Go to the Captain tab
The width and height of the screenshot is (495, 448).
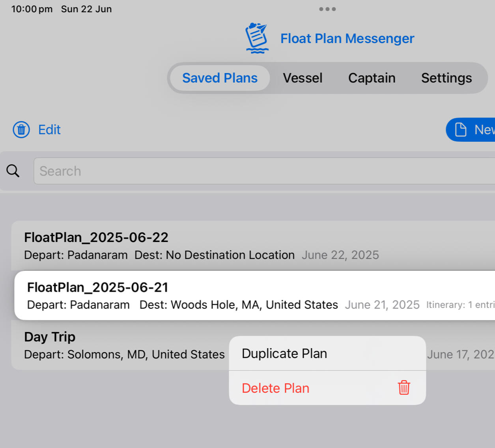click(x=372, y=78)
